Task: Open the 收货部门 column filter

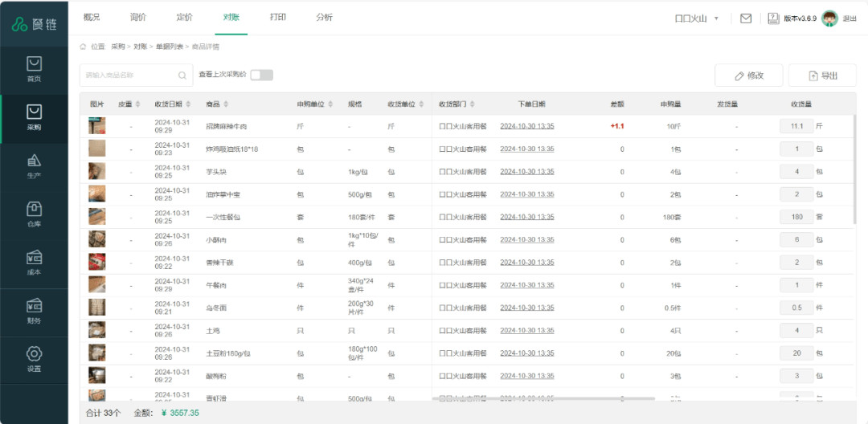Action: (472, 104)
